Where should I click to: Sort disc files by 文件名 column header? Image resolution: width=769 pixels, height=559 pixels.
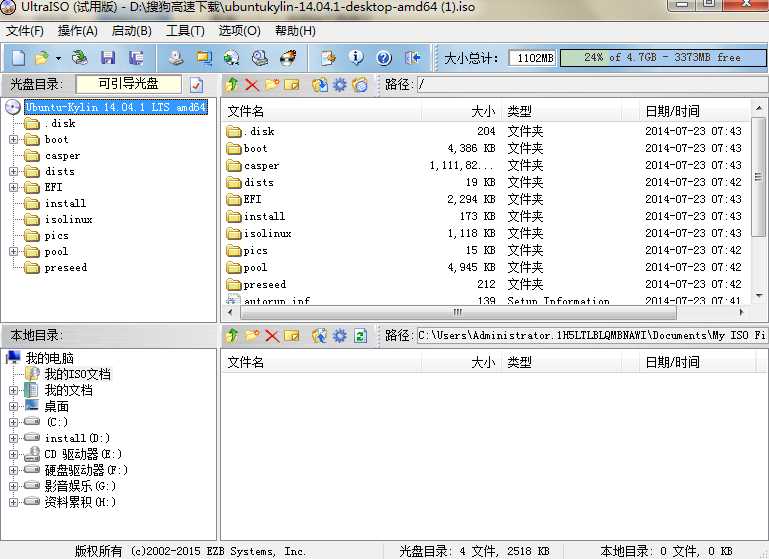pyautogui.click(x=321, y=111)
